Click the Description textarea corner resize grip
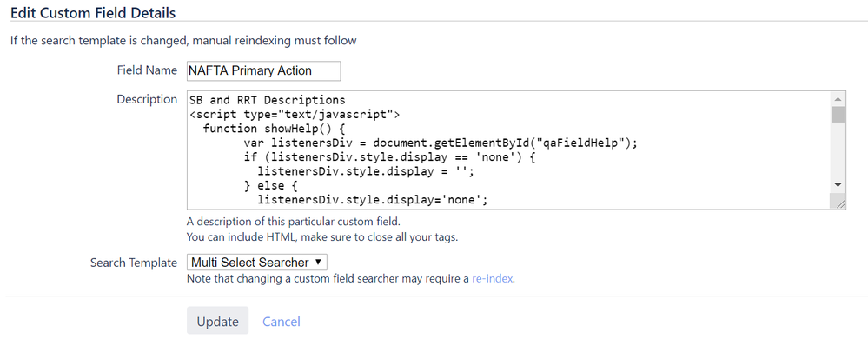This screenshot has width=868, height=346. click(x=838, y=202)
